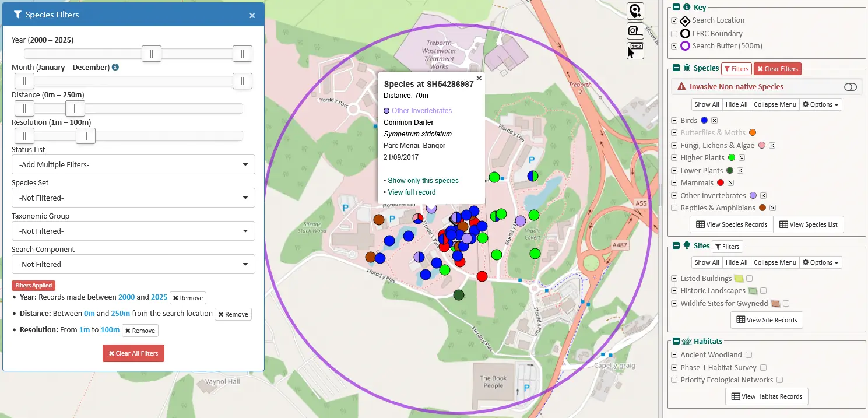Expand the Birds species group
Image resolution: width=868 pixels, height=418 pixels.
pos(674,121)
